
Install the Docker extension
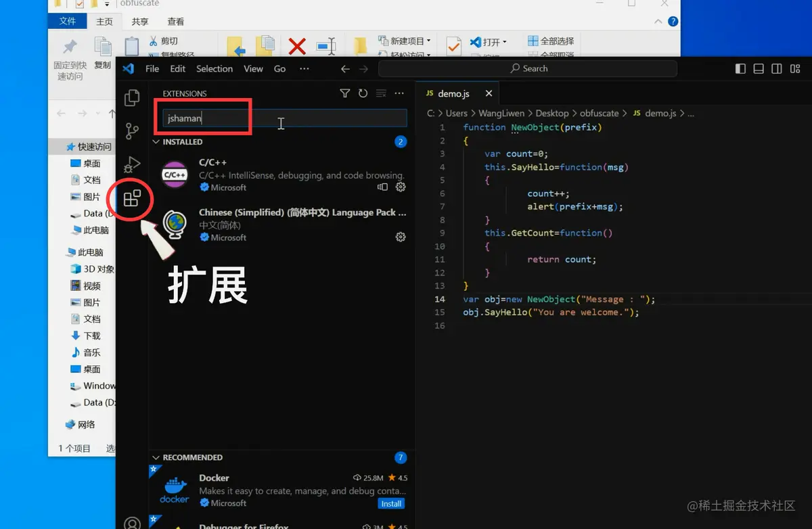tap(391, 503)
